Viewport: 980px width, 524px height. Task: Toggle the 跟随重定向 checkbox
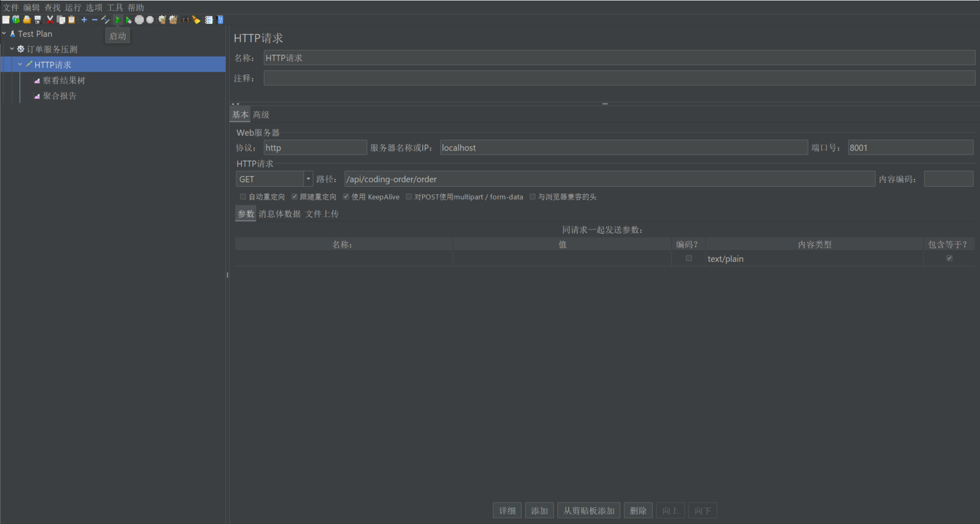(x=295, y=196)
